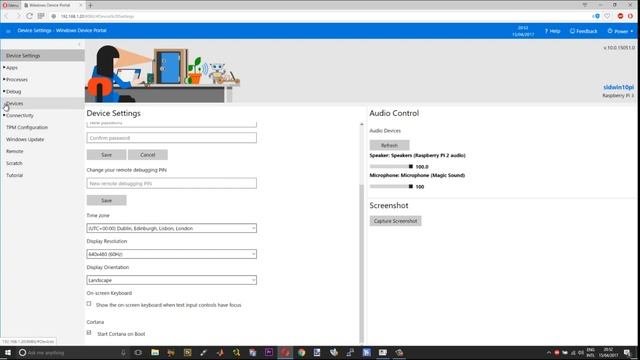This screenshot has width=640, height=360.
Task: Open the taskbar clock and date
Action: [608, 353]
